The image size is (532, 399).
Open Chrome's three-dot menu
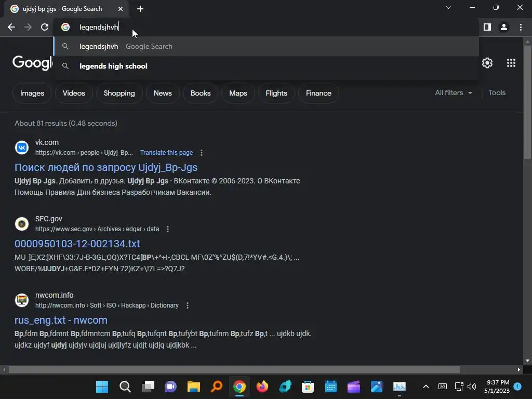tap(521, 27)
